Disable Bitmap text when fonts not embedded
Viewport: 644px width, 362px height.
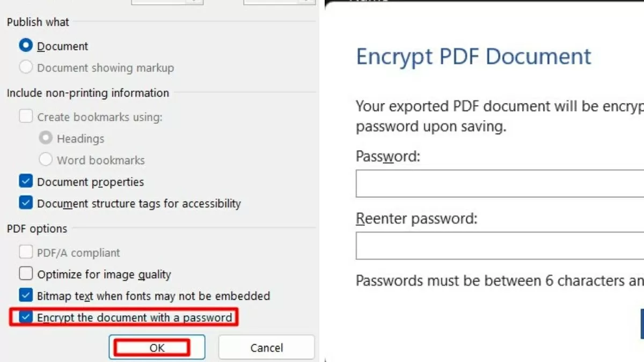coord(26,295)
